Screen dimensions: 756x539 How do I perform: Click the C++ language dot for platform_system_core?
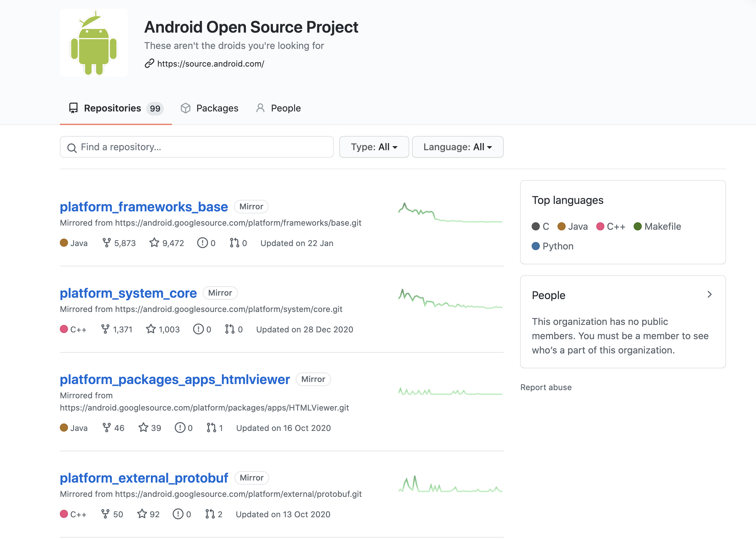coord(64,329)
